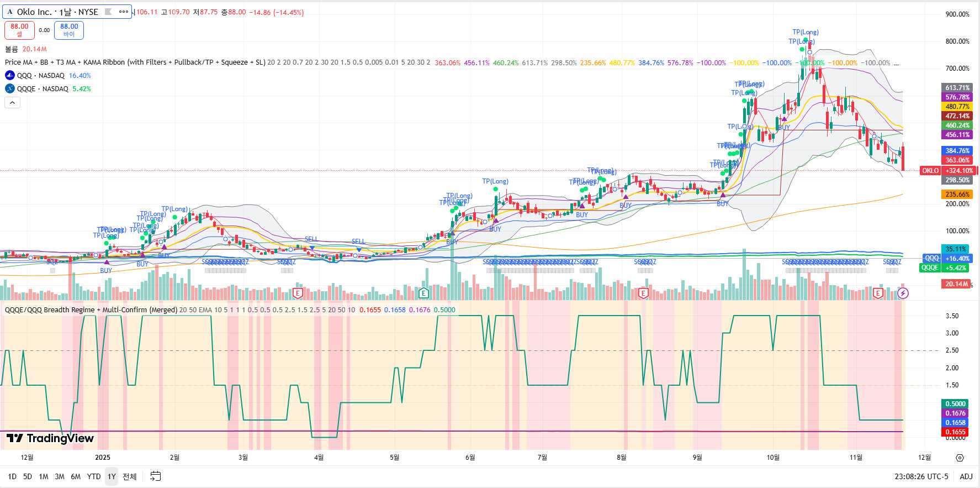This screenshot has width=980, height=488.
Task: Open the three-dot more menu in the symbol legend
Action: pos(124,12)
